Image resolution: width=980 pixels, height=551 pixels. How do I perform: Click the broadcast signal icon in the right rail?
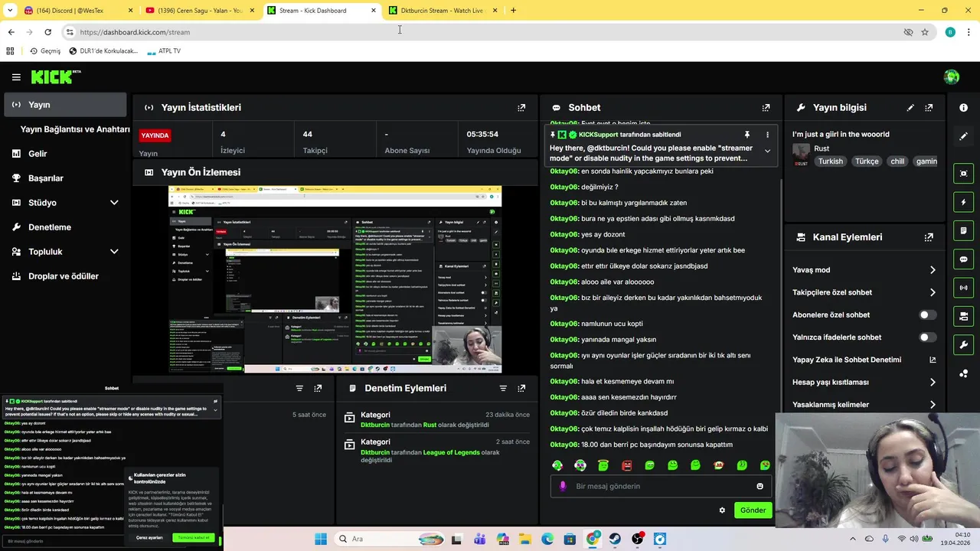pyautogui.click(x=963, y=288)
